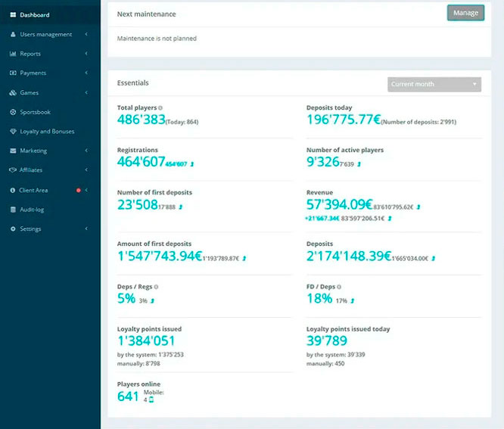
Task: Click info icon next to Total players
Action: pyautogui.click(x=160, y=108)
